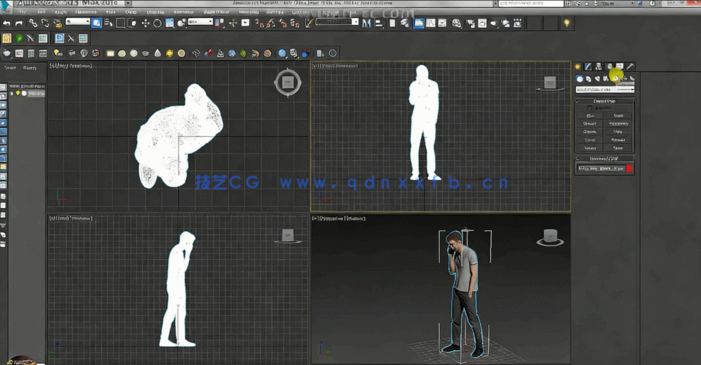Select the Shapes category in Create panel
The image size is (701, 365).
tap(588, 79)
